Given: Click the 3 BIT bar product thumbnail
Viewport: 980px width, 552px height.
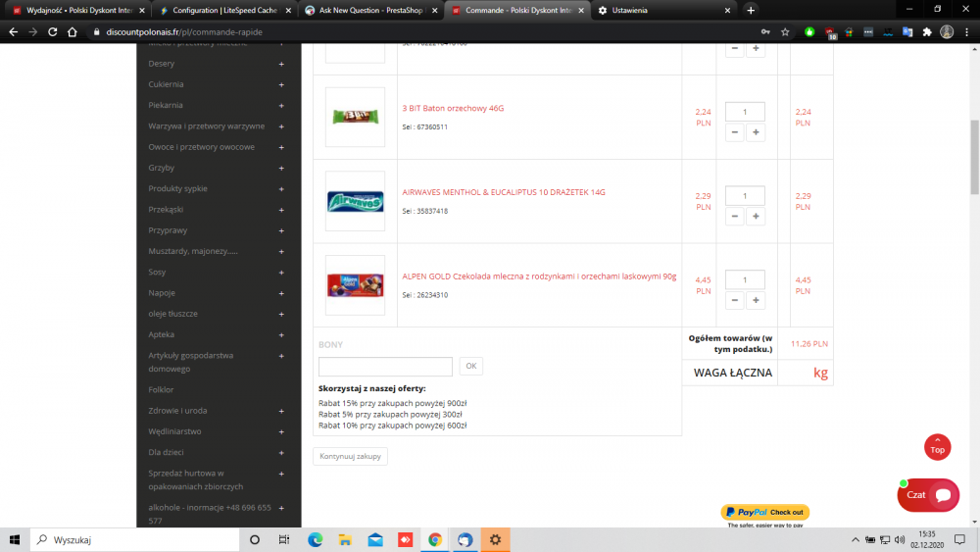Looking at the screenshot, I should point(355,117).
